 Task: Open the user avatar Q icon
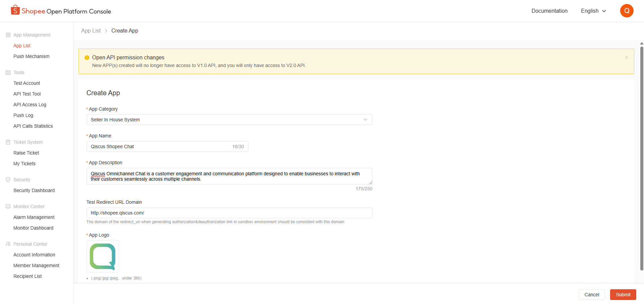tap(627, 11)
